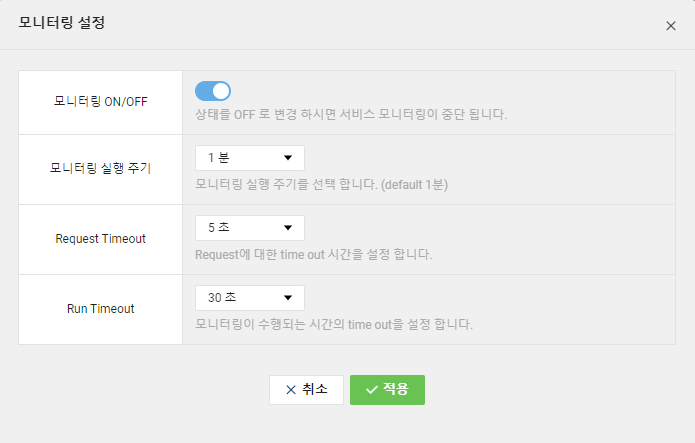Viewport: 695px width, 443px height.
Task: Click the 모니터링 실행 주기 row label
Action: pyautogui.click(x=100, y=168)
